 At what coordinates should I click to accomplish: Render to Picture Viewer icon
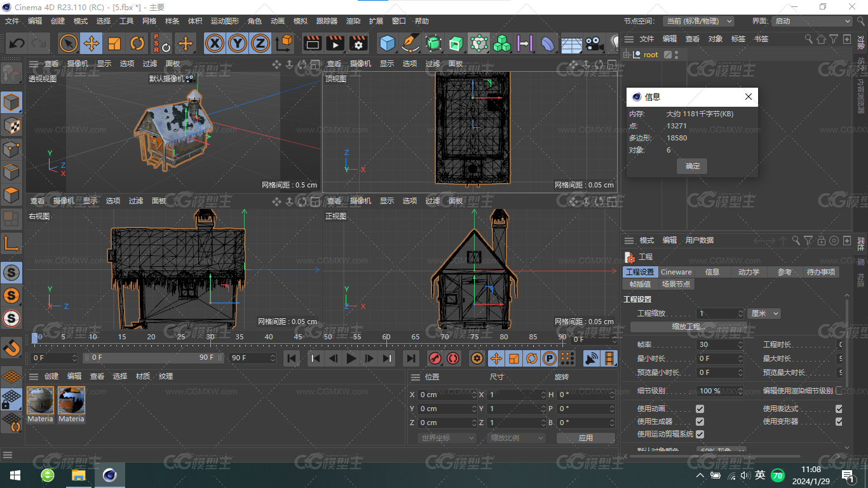(335, 43)
